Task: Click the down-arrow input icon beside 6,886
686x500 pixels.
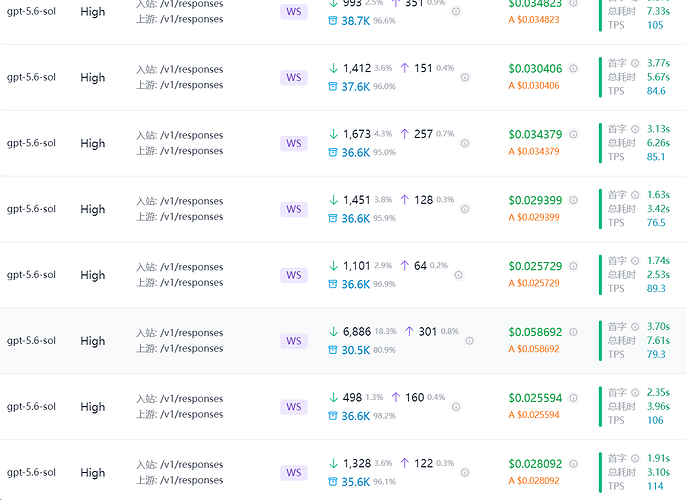Action: pos(333,332)
